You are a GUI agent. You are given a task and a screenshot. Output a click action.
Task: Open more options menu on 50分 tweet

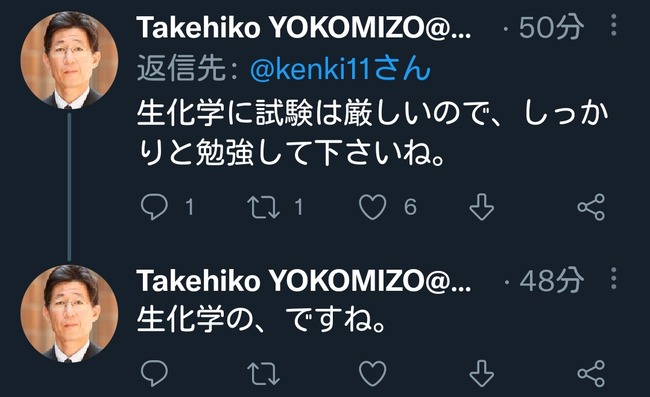coord(614,25)
